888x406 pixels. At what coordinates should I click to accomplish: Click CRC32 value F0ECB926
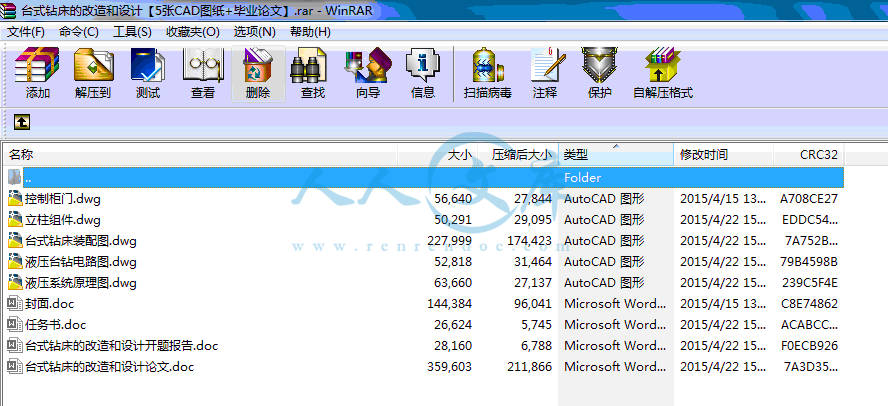[x=809, y=345]
